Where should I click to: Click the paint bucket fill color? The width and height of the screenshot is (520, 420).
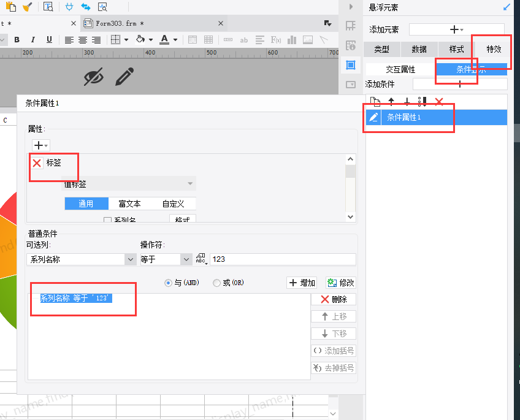[140, 39]
